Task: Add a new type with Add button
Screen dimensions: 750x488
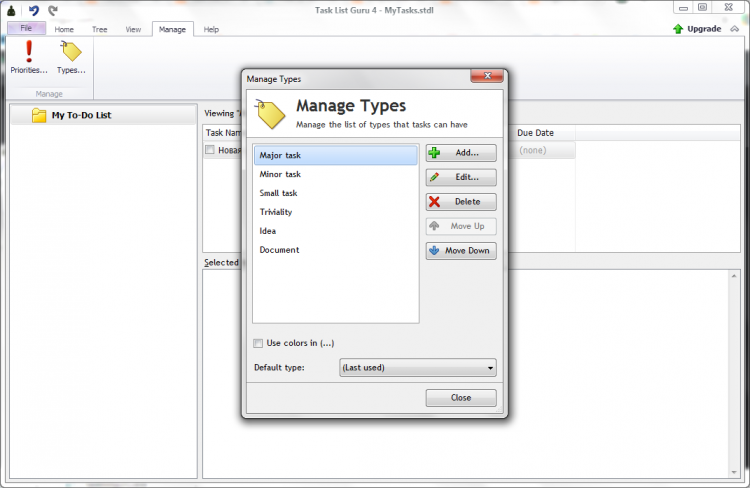Action: coord(461,153)
